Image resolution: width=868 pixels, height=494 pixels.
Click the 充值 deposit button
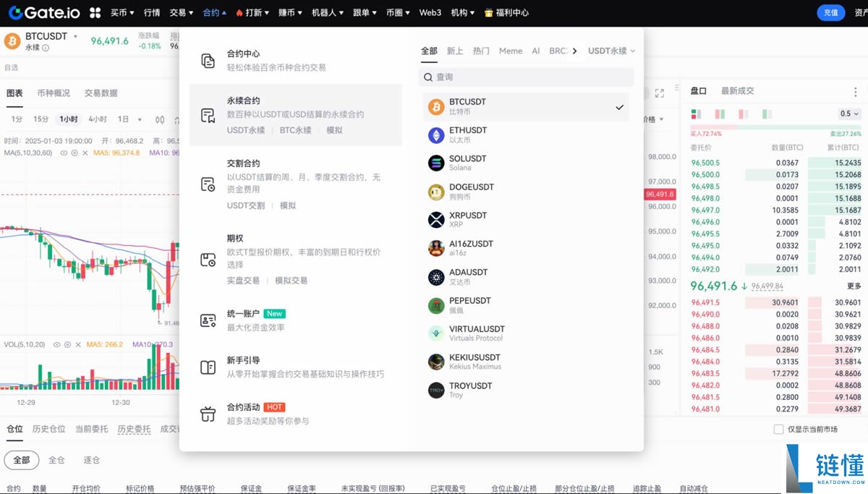pos(830,13)
